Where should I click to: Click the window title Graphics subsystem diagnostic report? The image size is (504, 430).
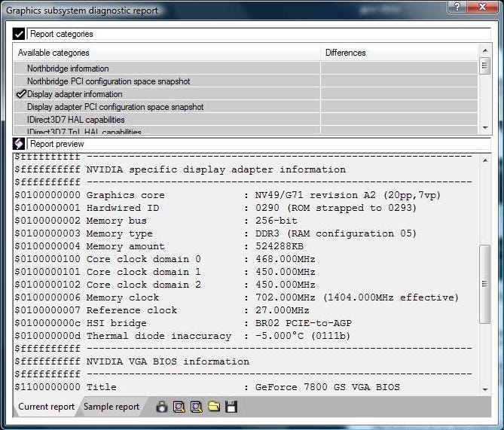pos(82,11)
